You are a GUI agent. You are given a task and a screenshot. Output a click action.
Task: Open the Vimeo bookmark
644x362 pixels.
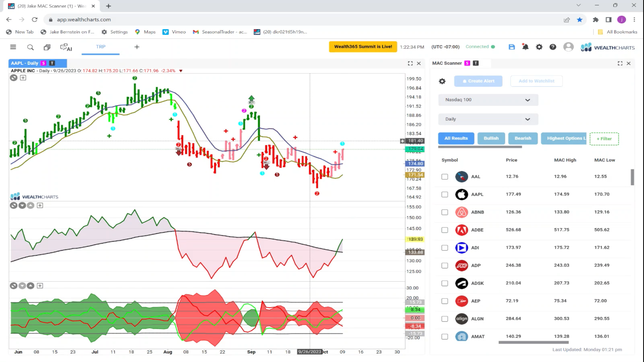click(174, 32)
